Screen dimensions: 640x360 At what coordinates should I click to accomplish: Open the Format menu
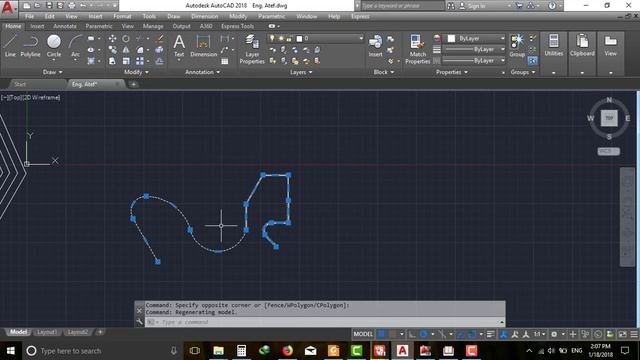tap(122, 16)
